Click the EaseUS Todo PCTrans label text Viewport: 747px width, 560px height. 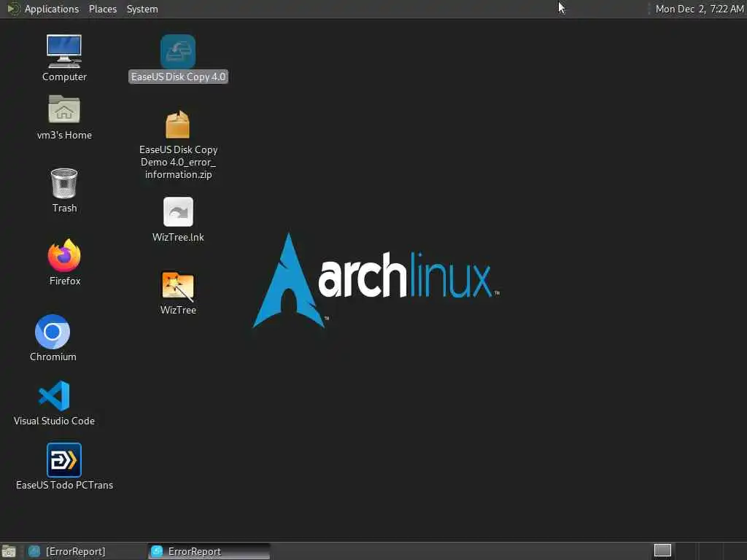(64, 485)
